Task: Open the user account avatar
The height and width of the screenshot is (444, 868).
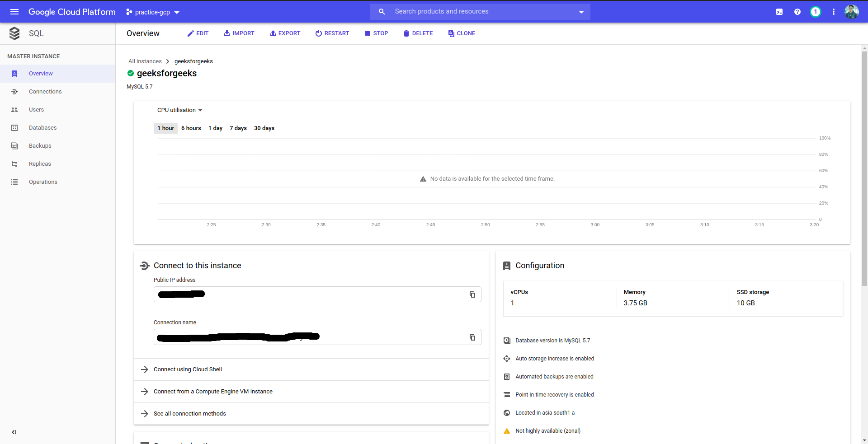Action: click(852, 12)
